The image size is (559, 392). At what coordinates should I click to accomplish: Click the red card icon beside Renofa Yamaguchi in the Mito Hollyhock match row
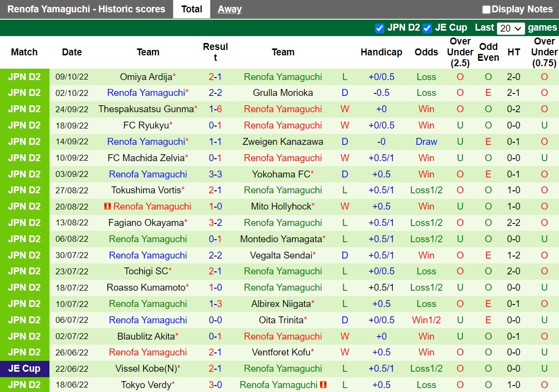point(108,206)
